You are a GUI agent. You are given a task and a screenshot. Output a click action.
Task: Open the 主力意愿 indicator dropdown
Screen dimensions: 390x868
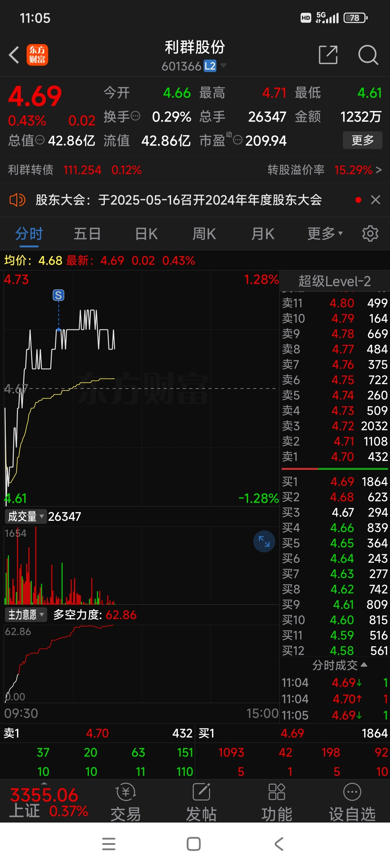coord(26,615)
